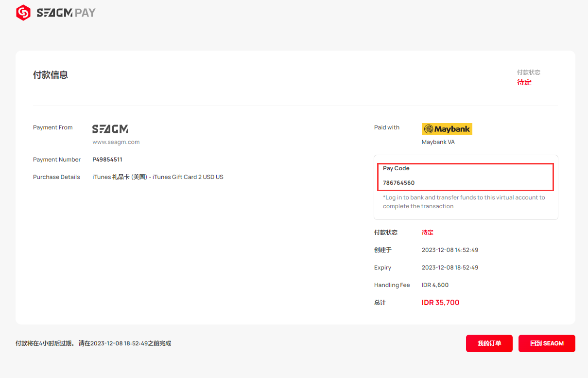
Task: Click the 创建于 label
Action: click(x=383, y=250)
